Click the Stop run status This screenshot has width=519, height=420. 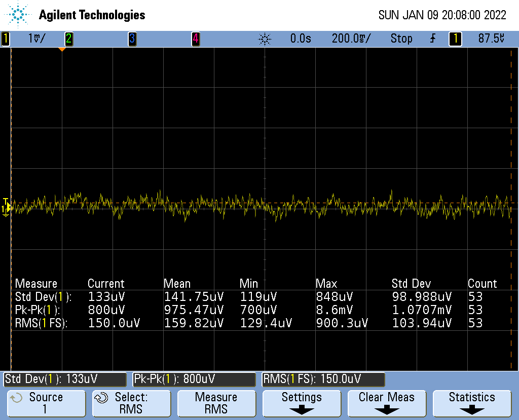(401, 39)
